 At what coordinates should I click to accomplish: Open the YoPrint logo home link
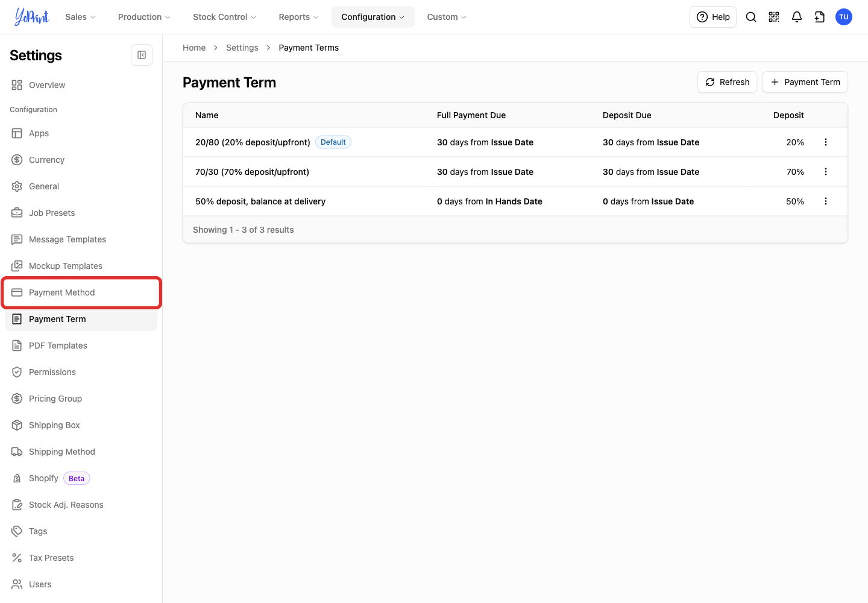point(32,17)
